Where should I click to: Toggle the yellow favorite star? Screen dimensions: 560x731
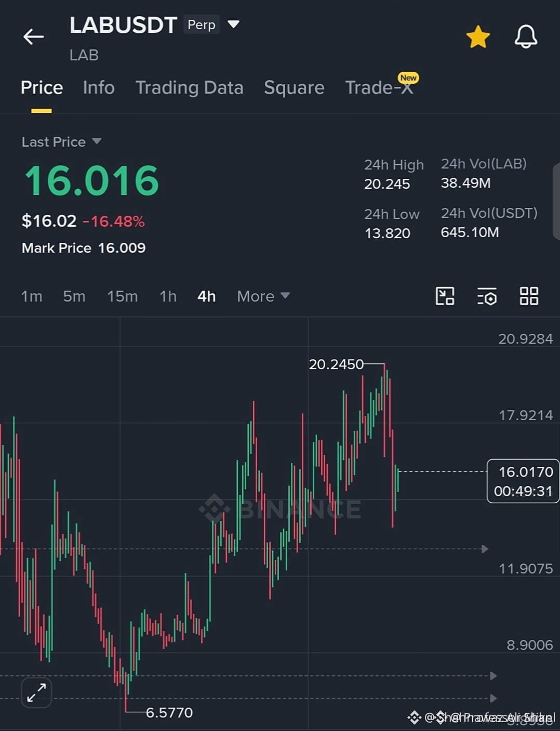[478, 37]
